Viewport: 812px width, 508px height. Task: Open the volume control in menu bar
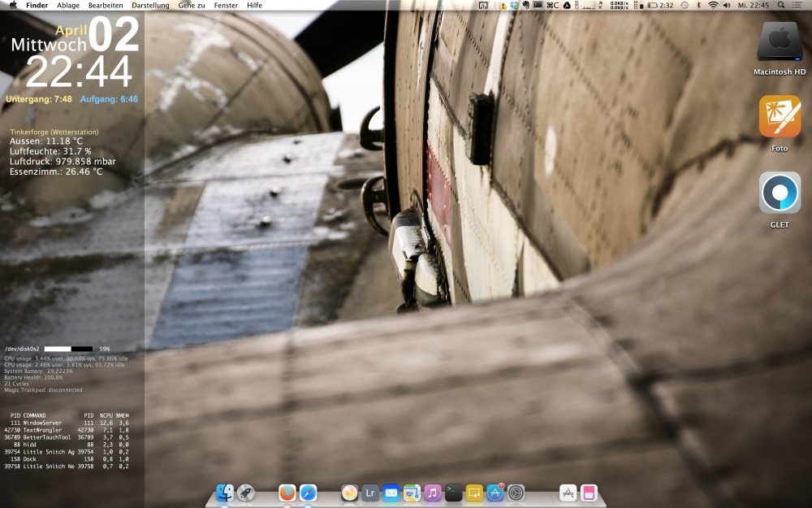coord(727,5)
